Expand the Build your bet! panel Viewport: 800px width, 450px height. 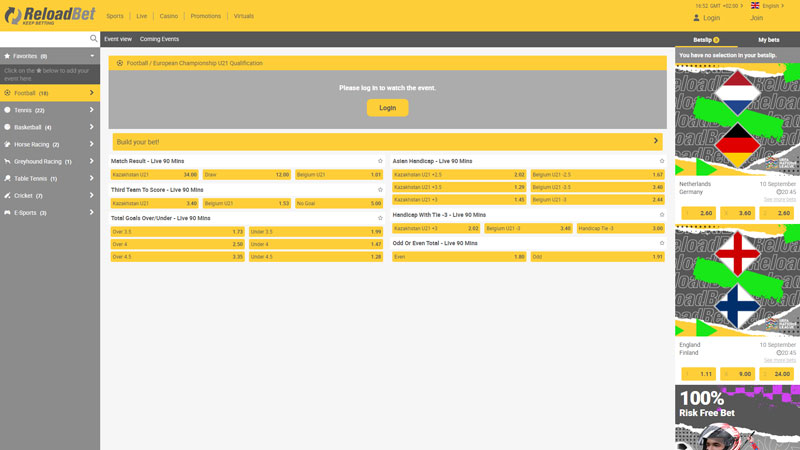coord(656,142)
